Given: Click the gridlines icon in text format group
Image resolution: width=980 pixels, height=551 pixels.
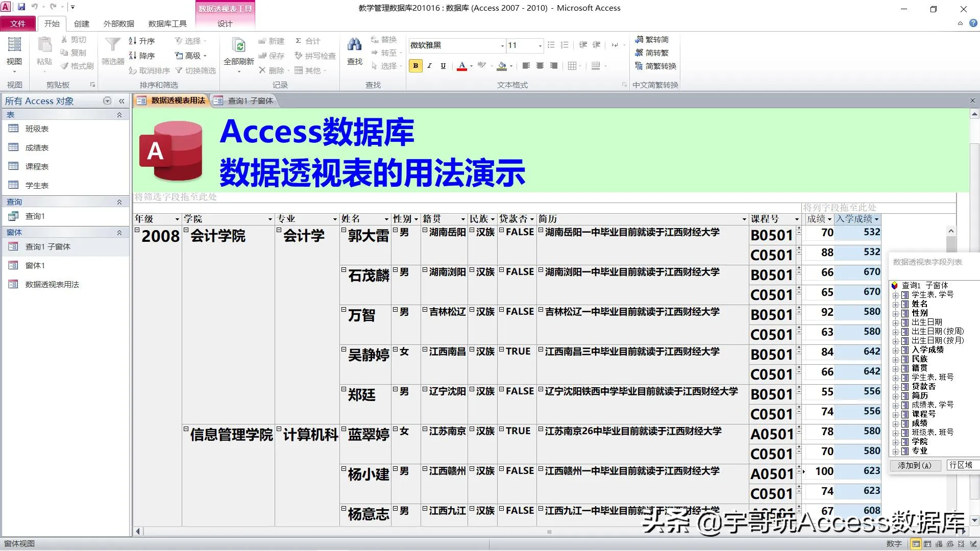Looking at the screenshot, I should (x=572, y=66).
